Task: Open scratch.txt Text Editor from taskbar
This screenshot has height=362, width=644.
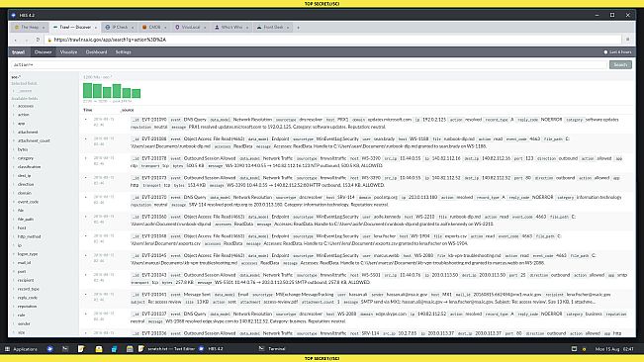Action: [167, 349]
